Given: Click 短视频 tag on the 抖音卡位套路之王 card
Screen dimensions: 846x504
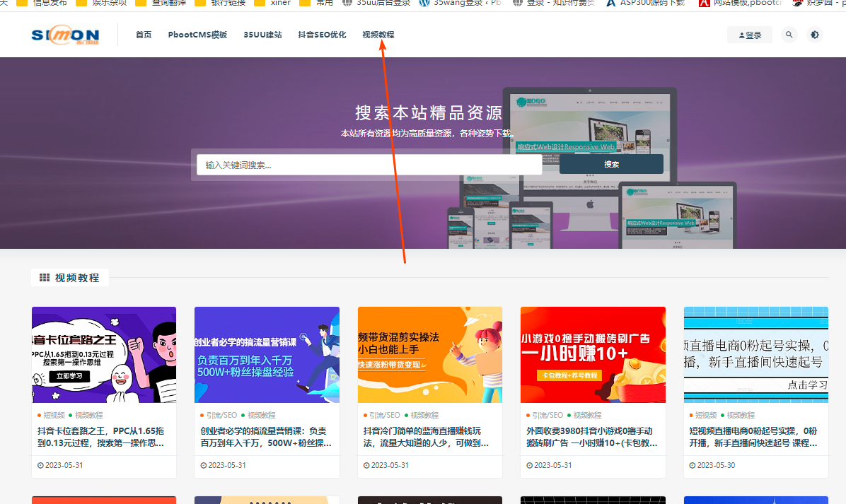Looking at the screenshot, I should click(x=54, y=415).
